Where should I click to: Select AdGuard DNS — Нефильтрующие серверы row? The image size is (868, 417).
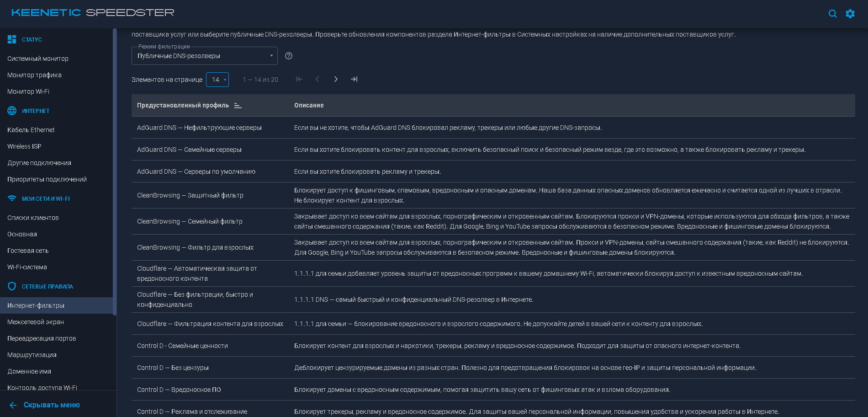point(493,128)
